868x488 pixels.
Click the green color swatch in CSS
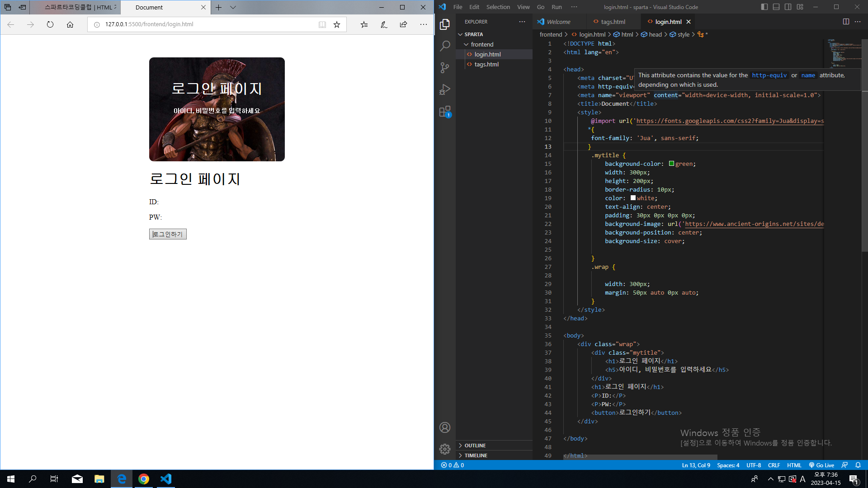coord(671,164)
